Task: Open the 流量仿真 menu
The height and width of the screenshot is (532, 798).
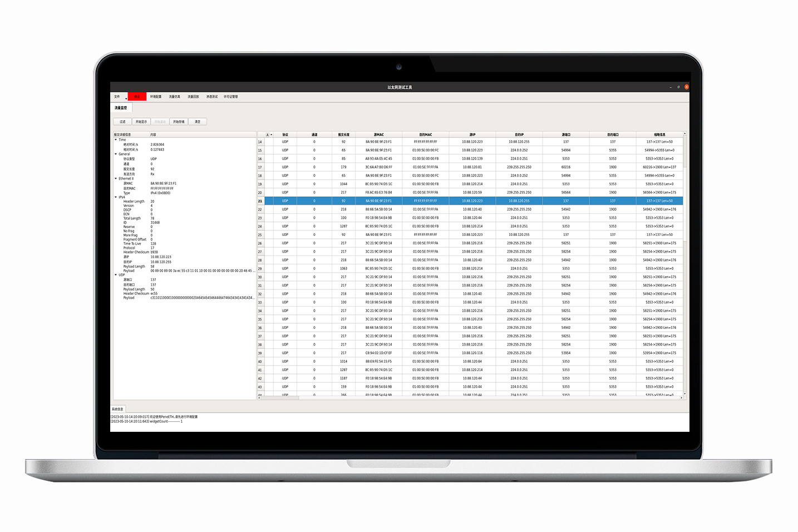Action: click(175, 97)
